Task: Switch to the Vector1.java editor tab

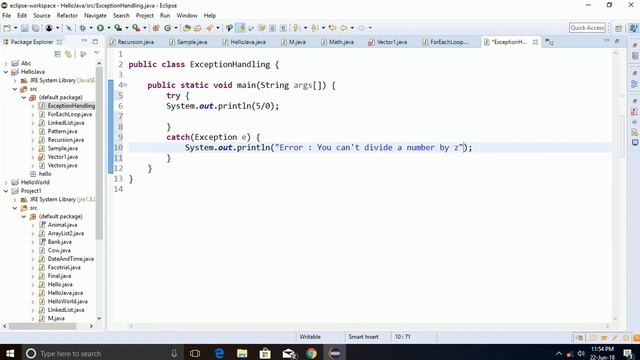Action: [x=387, y=42]
